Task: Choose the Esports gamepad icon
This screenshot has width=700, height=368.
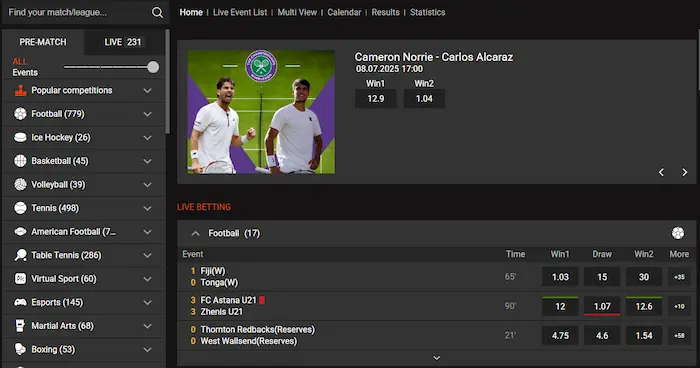Action: [20, 302]
